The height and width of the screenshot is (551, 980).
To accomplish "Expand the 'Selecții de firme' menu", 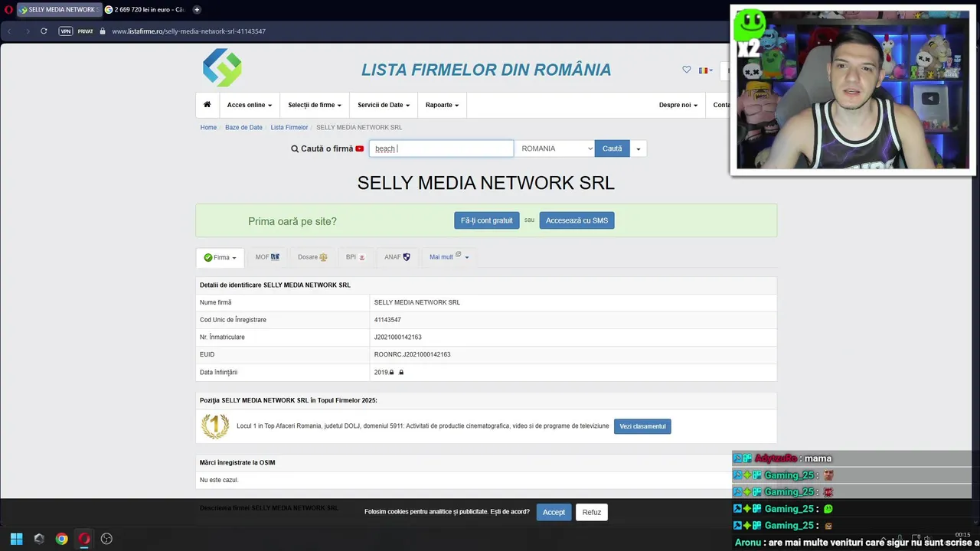I will coord(315,105).
